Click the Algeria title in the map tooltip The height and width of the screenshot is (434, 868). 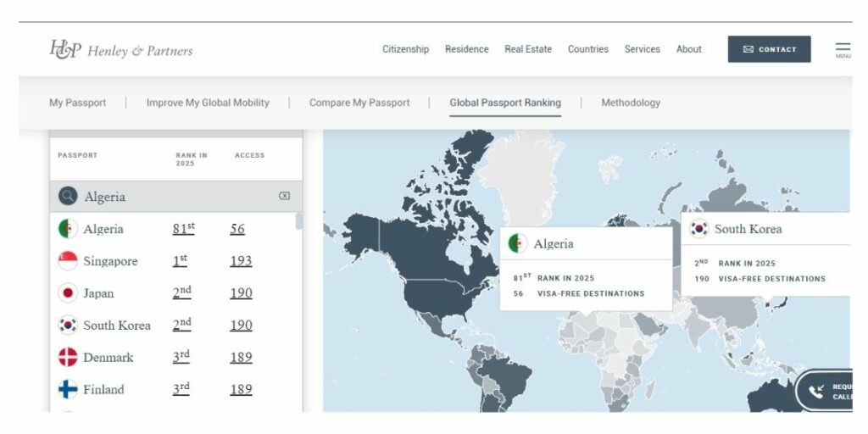click(x=554, y=244)
